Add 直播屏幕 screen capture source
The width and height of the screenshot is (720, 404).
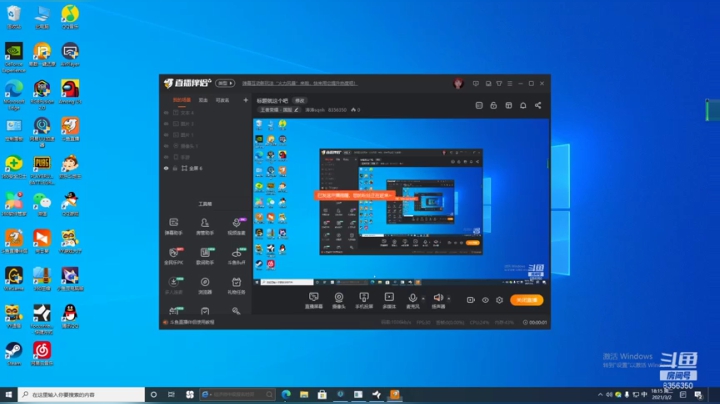[x=314, y=300]
